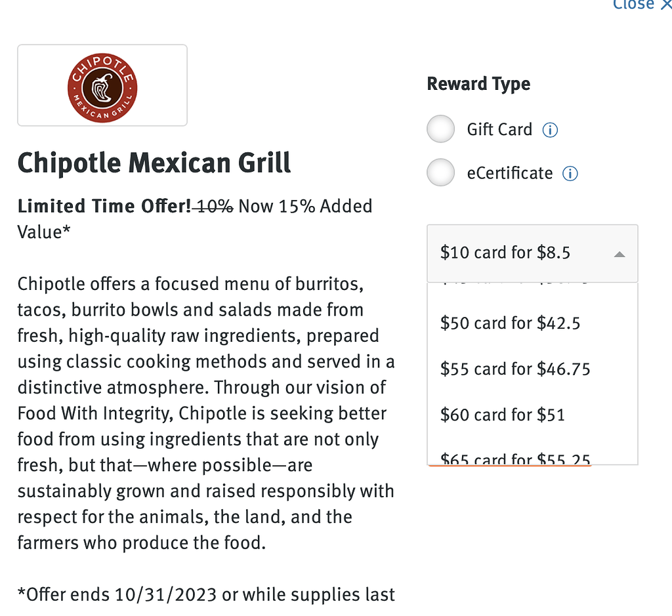This screenshot has width=672, height=616.
Task: Click the Chipotle Mexican Grill title
Action: (154, 163)
